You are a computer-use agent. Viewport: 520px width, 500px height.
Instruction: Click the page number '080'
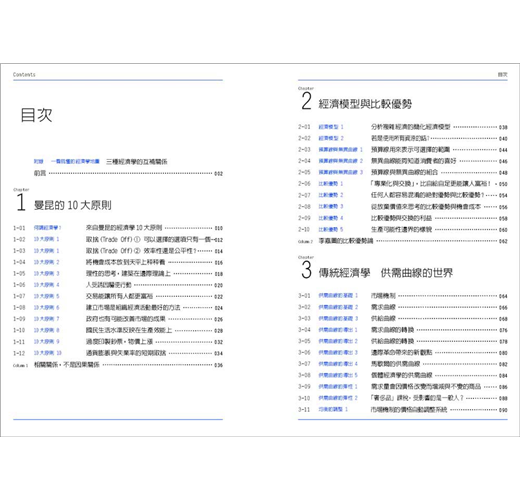[503, 353]
